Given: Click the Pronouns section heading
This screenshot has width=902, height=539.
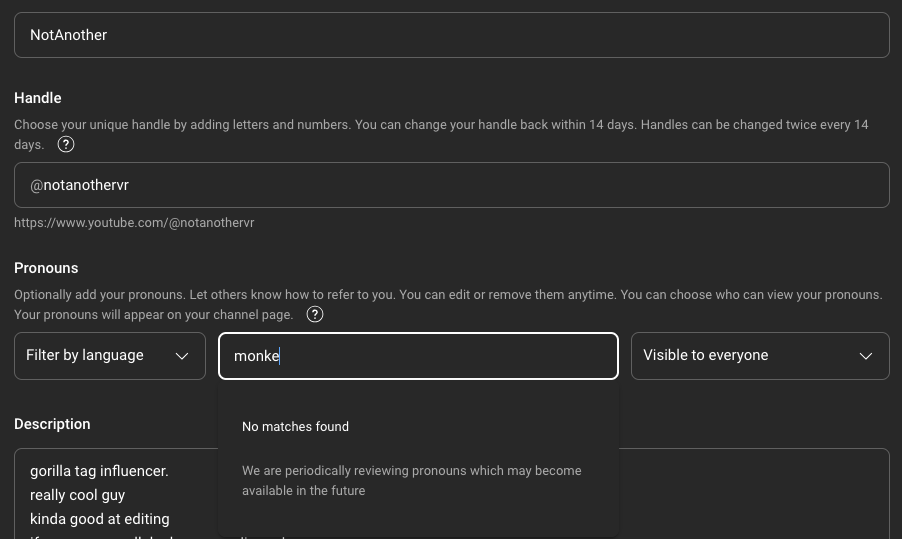Looking at the screenshot, I should click(x=46, y=268).
